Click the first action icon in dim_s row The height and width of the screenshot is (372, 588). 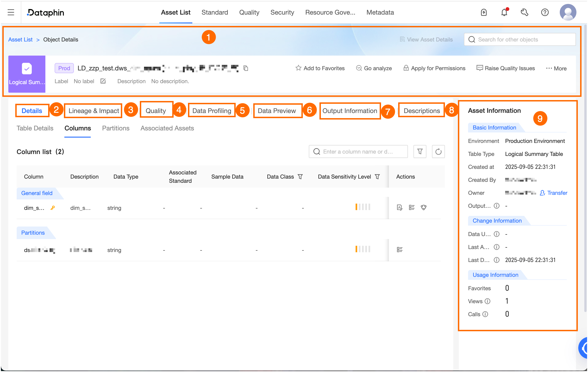coord(400,208)
